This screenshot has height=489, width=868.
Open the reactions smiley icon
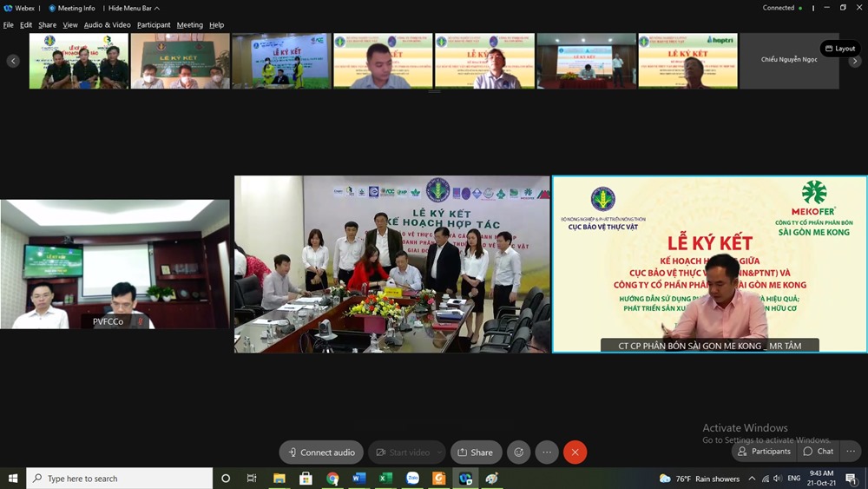coord(519,453)
